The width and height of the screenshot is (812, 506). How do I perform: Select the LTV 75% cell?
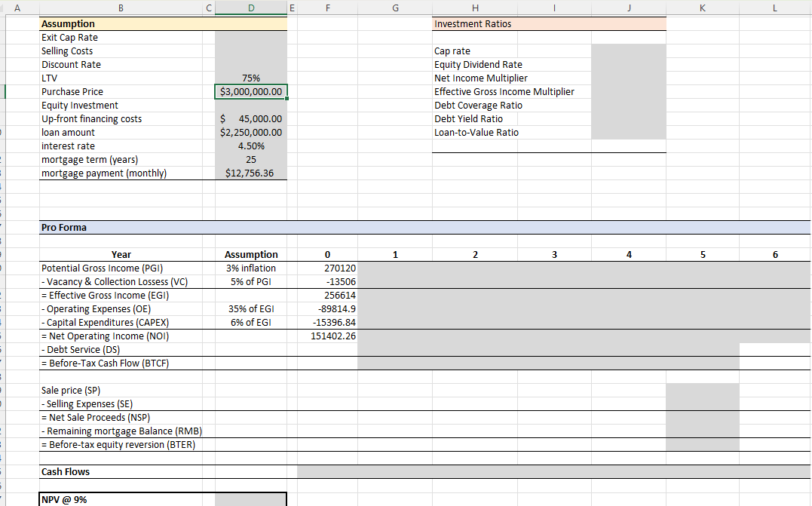coord(251,78)
